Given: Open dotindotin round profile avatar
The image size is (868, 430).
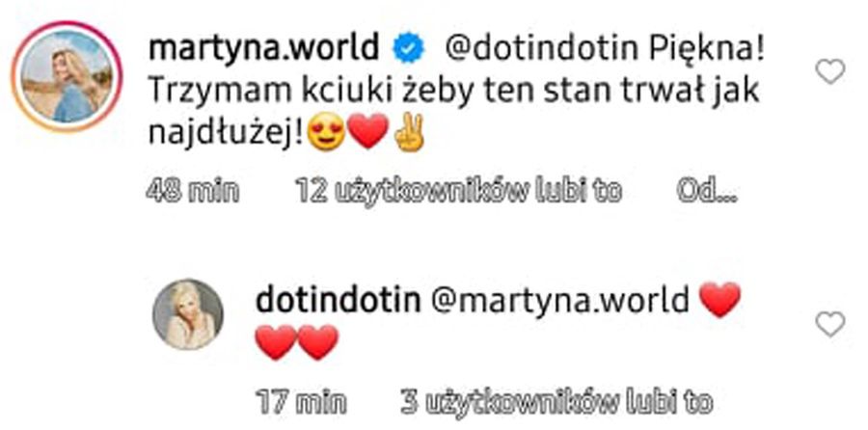Looking at the screenshot, I should point(188,313).
